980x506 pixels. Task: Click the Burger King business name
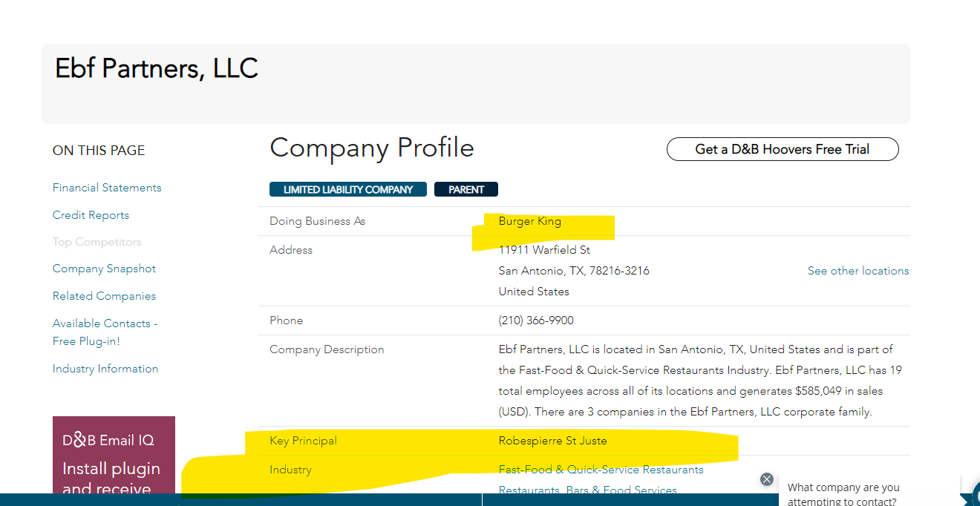coord(530,221)
